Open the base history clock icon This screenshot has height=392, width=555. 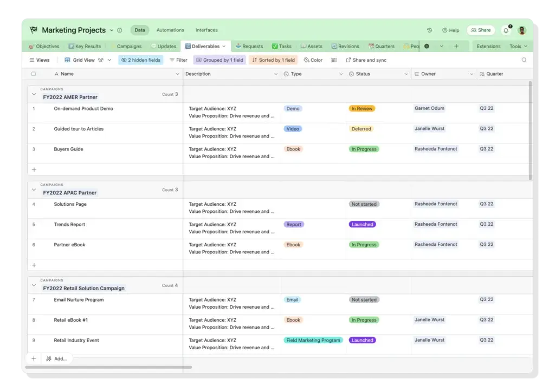[429, 30]
